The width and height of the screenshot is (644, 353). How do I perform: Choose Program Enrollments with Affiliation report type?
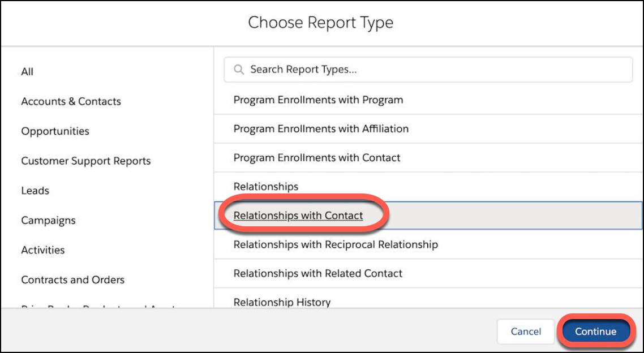coord(321,128)
